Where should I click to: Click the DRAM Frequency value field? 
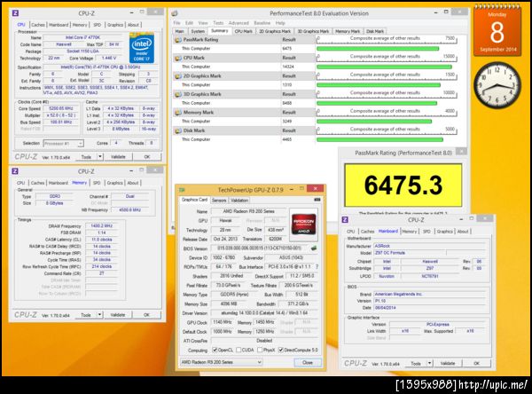click(101, 226)
